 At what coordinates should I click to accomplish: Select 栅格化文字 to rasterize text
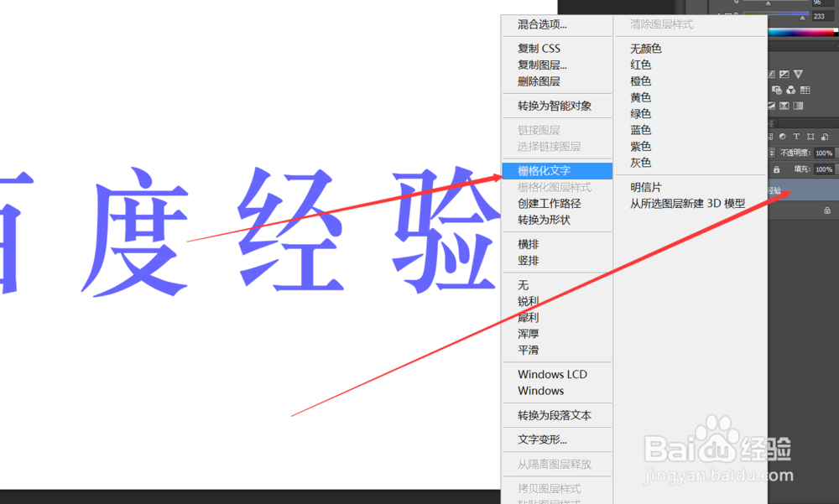coord(557,171)
